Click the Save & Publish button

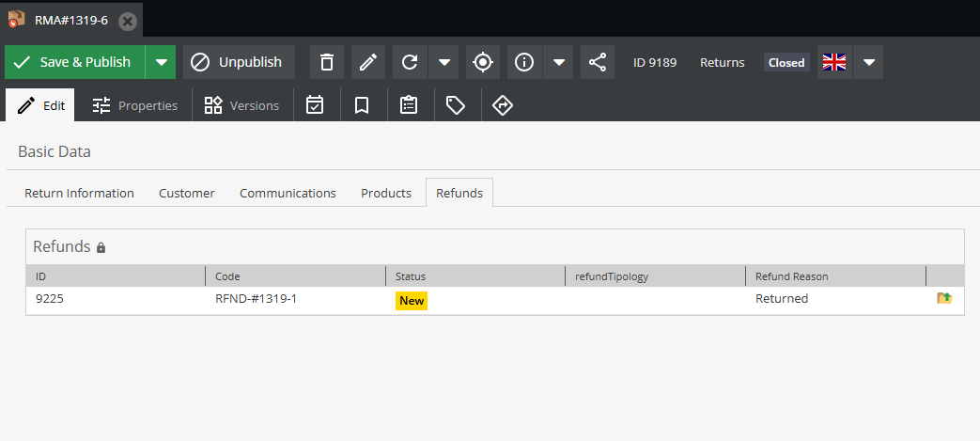coord(75,62)
